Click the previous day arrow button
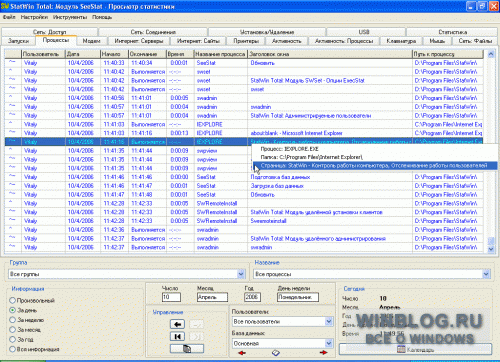500x362 pixels. coord(177,324)
